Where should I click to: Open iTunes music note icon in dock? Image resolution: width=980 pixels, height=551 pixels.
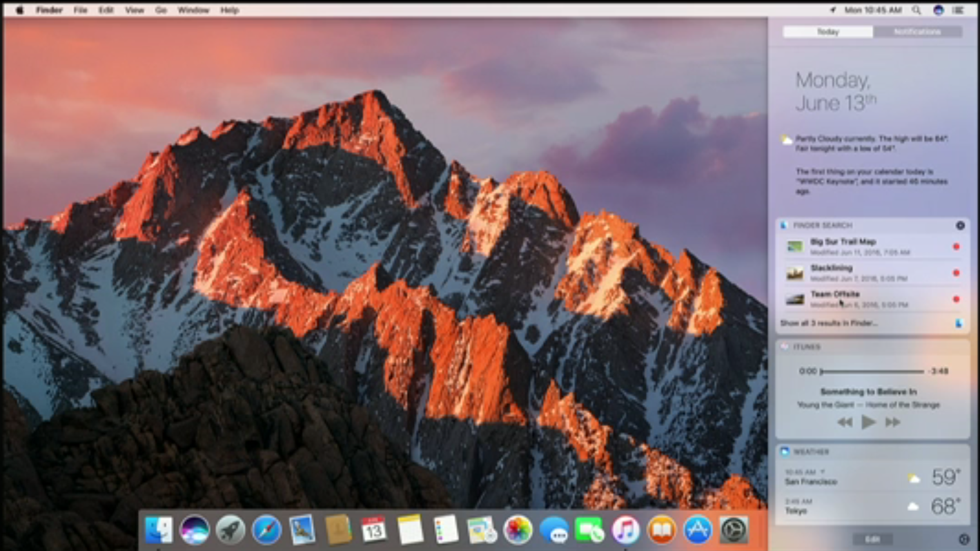click(625, 530)
